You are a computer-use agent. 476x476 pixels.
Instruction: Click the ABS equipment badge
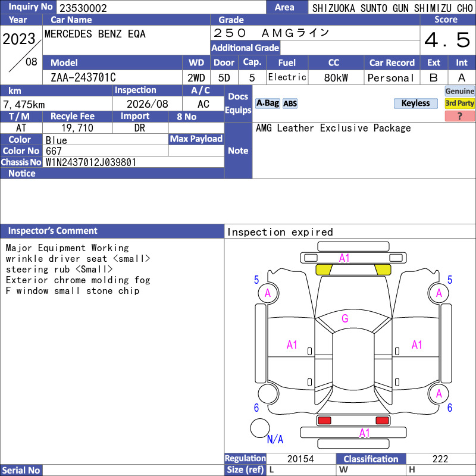pyautogui.click(x=290, y=104)
